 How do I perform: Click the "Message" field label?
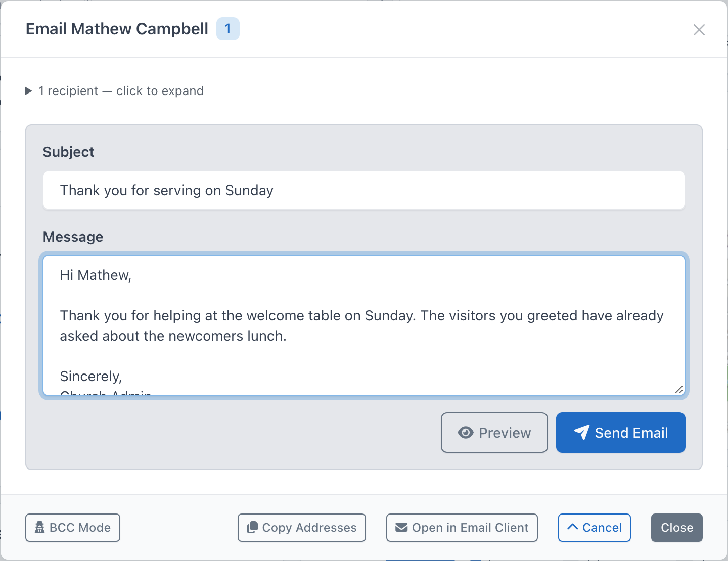[x=73, y=237]
